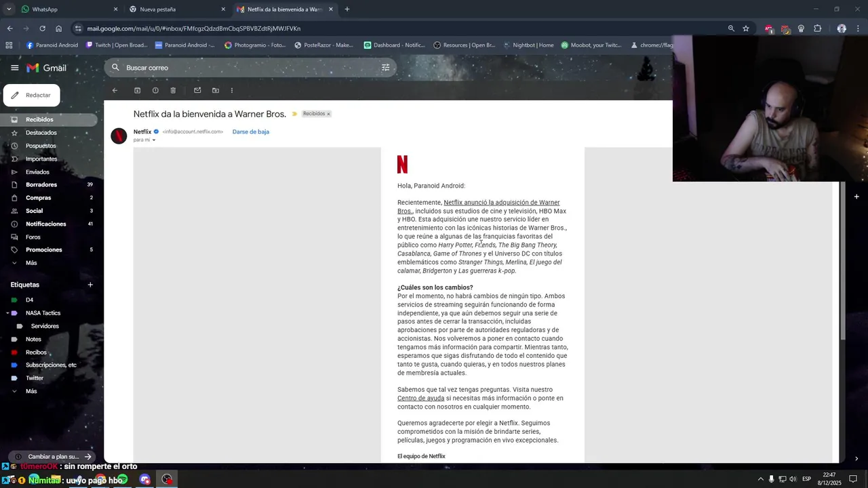The width and height of the screenshot is (868, 488).
Task: Click the Gmail side panel plus icon
Action: point(856,197)
